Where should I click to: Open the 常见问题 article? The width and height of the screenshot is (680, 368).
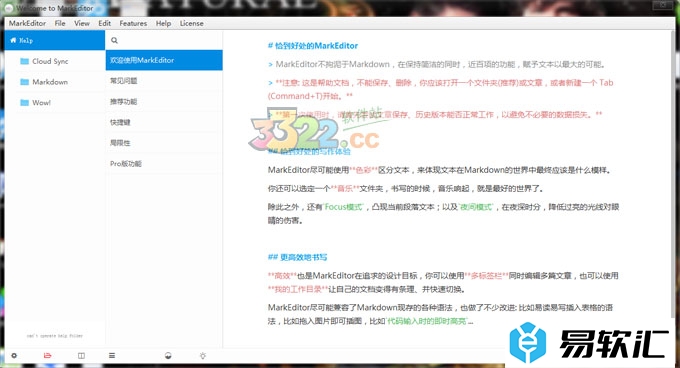pos(164,81)
